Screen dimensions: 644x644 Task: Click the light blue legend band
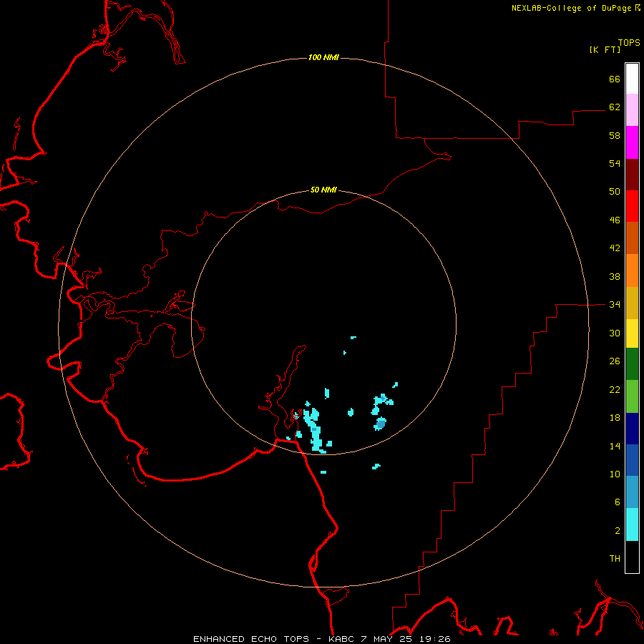tap(632, 492)
